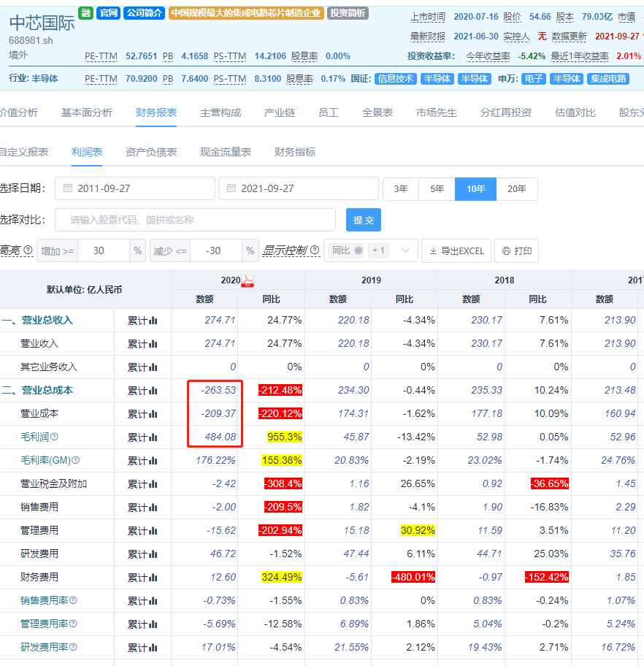Focus the 选择对比 stock code input

196,220
